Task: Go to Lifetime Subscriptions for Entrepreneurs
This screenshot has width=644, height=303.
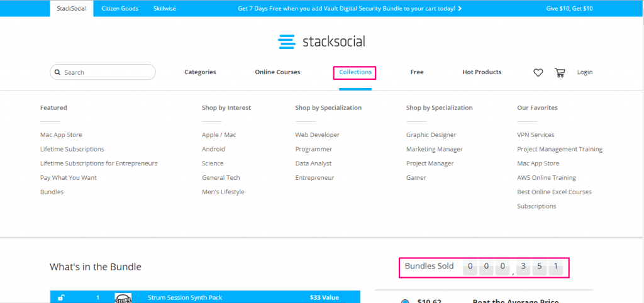Action: (x=99, y=163)
